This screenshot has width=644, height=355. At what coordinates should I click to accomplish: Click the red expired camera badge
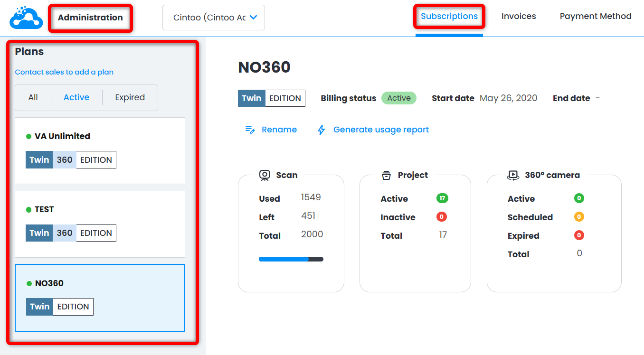[x=579, y=235]
